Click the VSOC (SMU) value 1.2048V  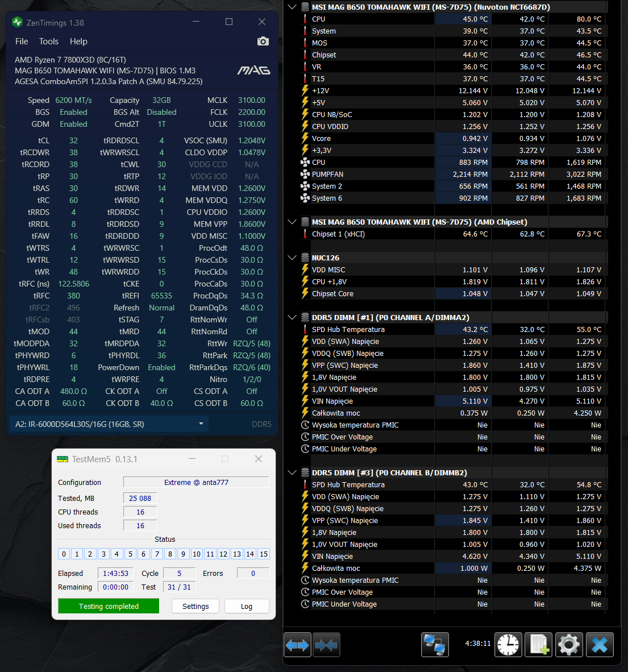point(252,140)
